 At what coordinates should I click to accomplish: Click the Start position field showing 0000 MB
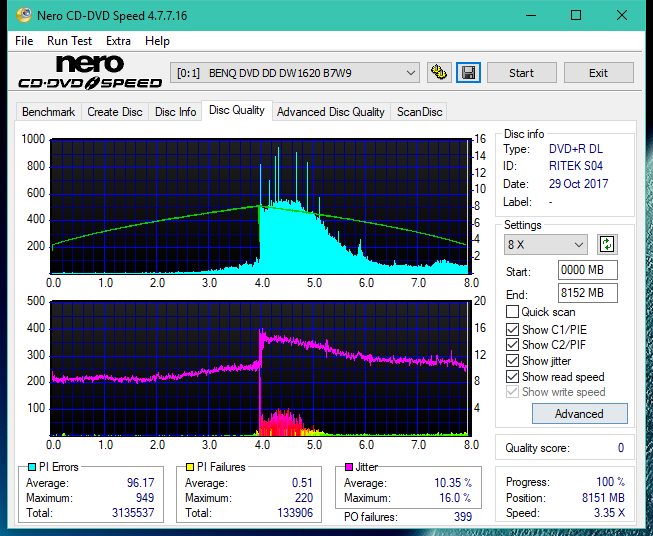587,270
